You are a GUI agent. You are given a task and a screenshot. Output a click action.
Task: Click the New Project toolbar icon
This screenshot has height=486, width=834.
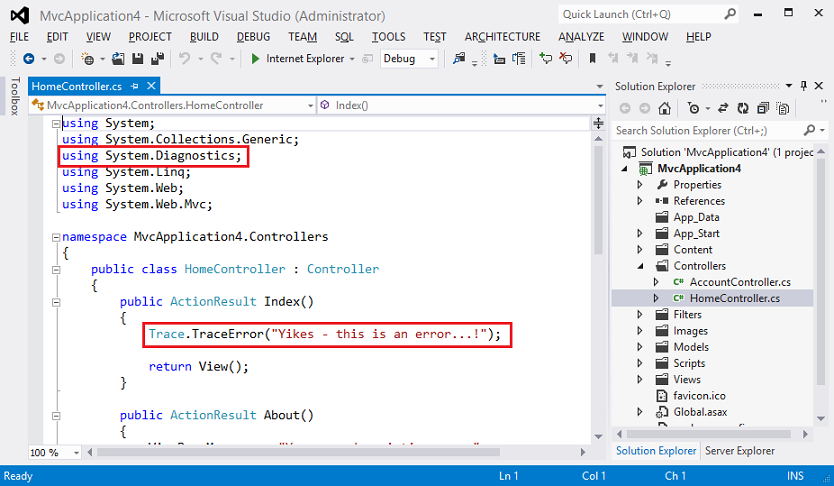88,58
